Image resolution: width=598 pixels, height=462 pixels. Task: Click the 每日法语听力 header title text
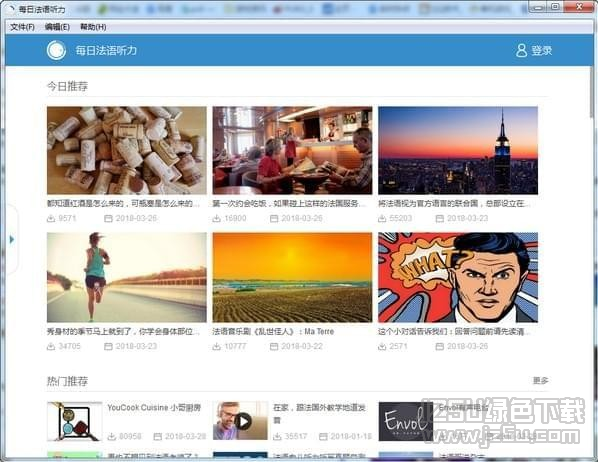pyautogui.click(x=106, y=50)
